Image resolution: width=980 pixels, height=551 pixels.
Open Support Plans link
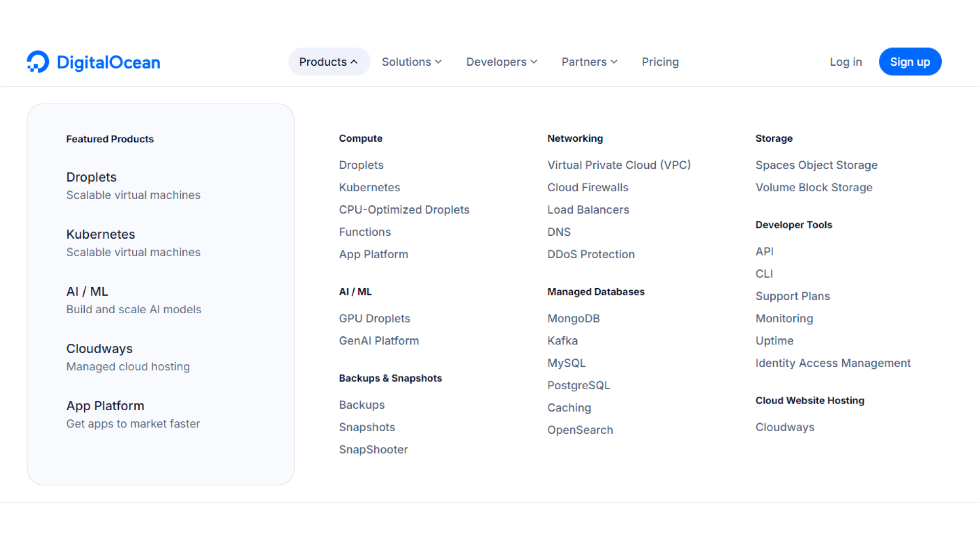tap(793, 296)
